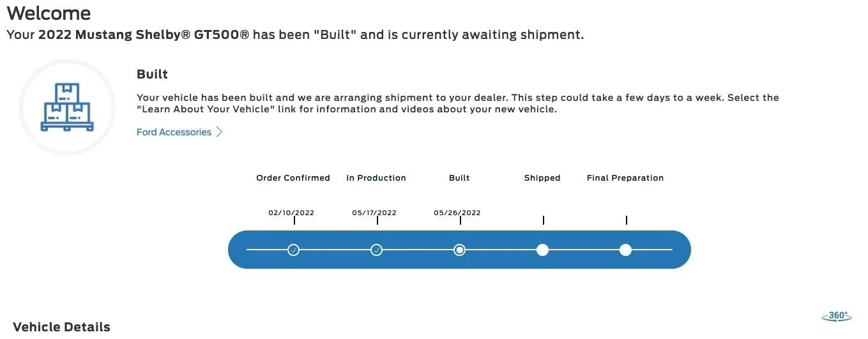The image size is (868, 339).
Task: Click the In Production stage label
Action: pos(376,178)
